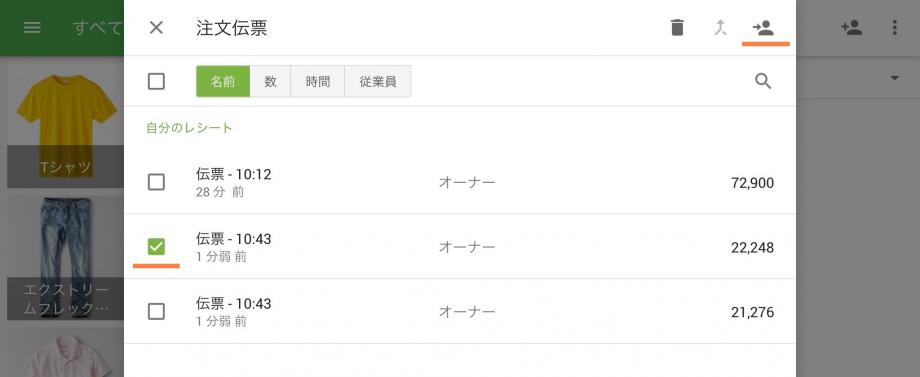The image size is (920, 377).
Task: Select checkbox of the 21,276 ticket
Action: click(x=156, y=311)
